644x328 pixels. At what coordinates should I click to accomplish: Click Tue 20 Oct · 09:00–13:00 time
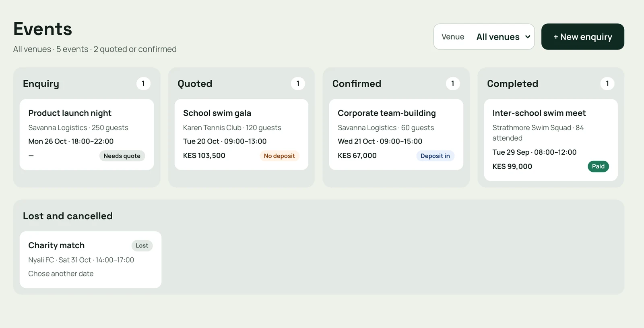(x=225, y=141)
